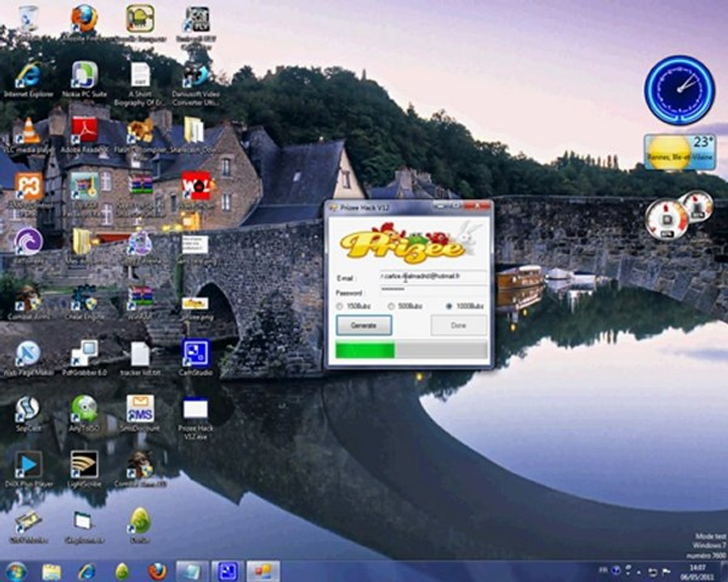
Task: Open the Action Center flag tray icon
Action: click(667, 571)
